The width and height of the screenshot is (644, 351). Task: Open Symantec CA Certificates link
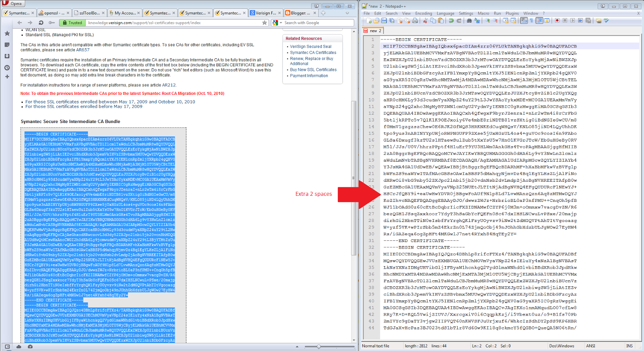pyautogui.click(x=313, y=53)
